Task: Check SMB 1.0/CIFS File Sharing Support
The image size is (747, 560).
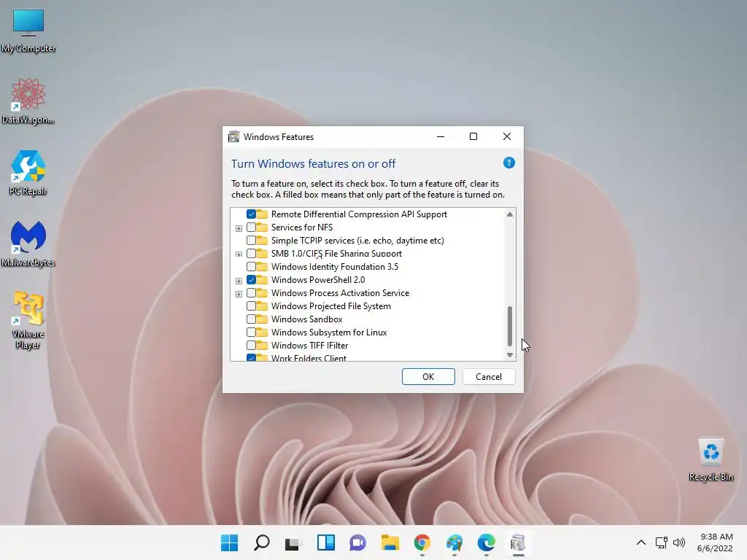Action: pos(251,253)
